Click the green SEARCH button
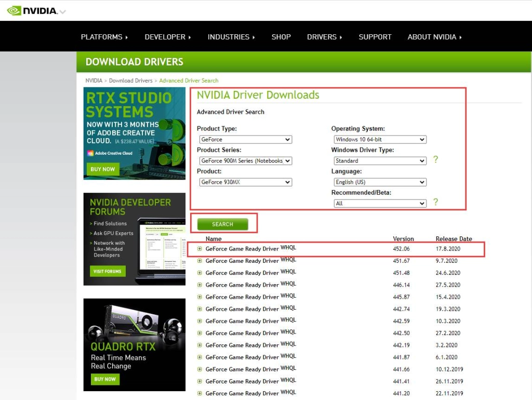This screenshot has height=400, width=532. (x=222, y=224)
